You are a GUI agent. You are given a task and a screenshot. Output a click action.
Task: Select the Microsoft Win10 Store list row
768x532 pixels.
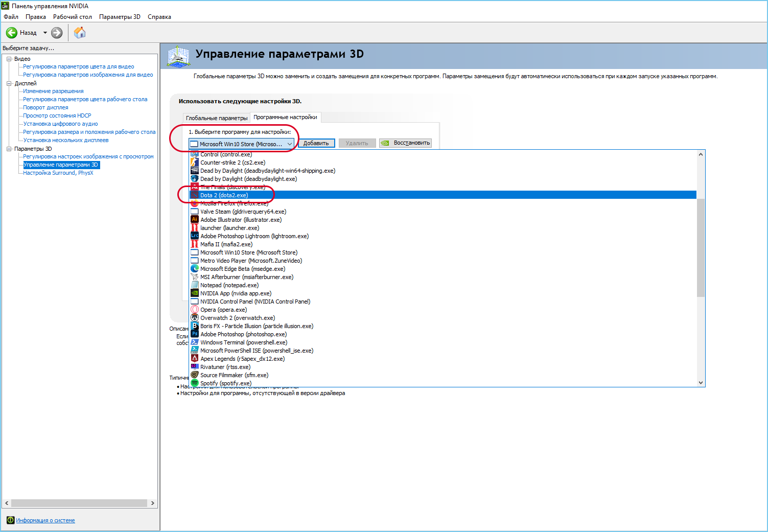pyautogui.click(x=443, y=252)
